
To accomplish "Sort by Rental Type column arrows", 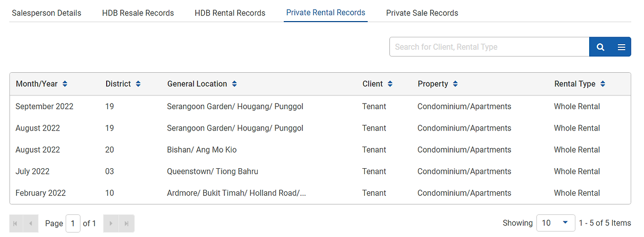I will click(x=603, y=84).
